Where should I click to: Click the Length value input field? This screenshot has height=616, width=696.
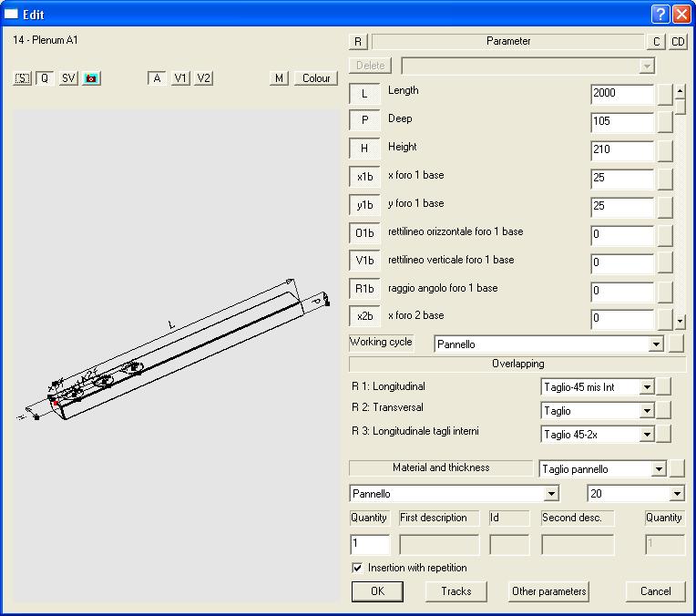point(621,94)
